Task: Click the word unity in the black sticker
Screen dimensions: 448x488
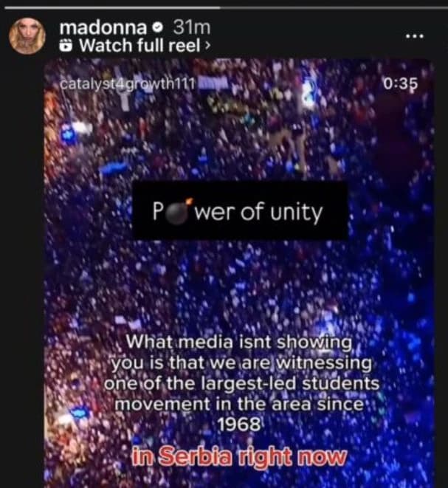Action: (296, 213)
